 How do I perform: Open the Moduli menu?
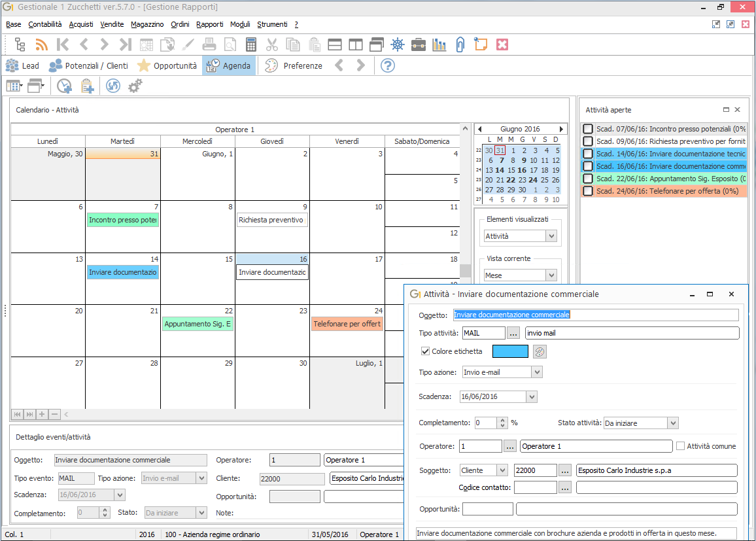[239, 24]
